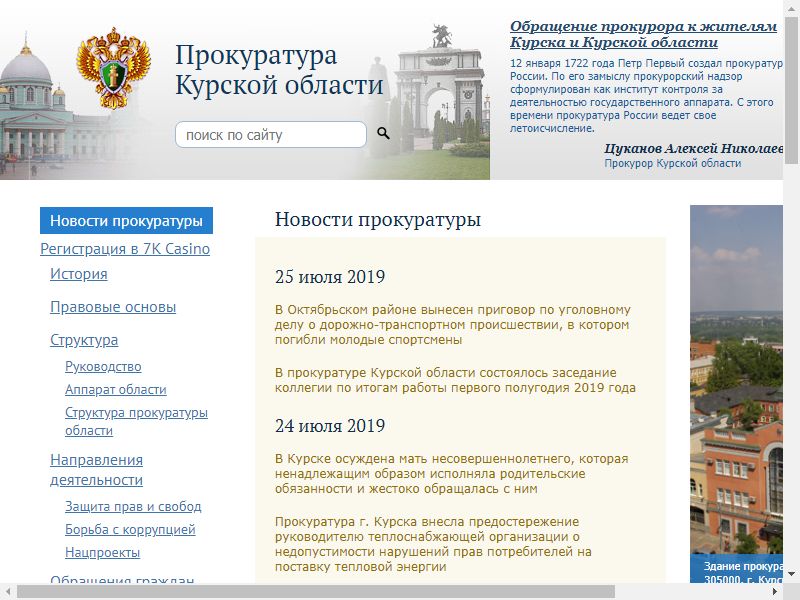Go to "Аппарат области" subsection
This screenshot has height=600, width=800.
click(116, 389)
